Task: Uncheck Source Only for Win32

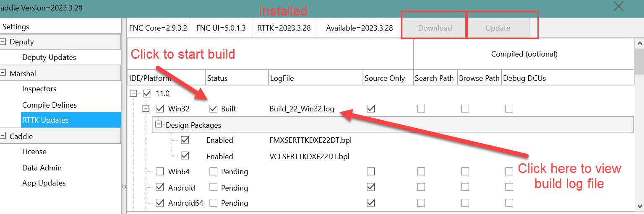Action: (370, 109)
